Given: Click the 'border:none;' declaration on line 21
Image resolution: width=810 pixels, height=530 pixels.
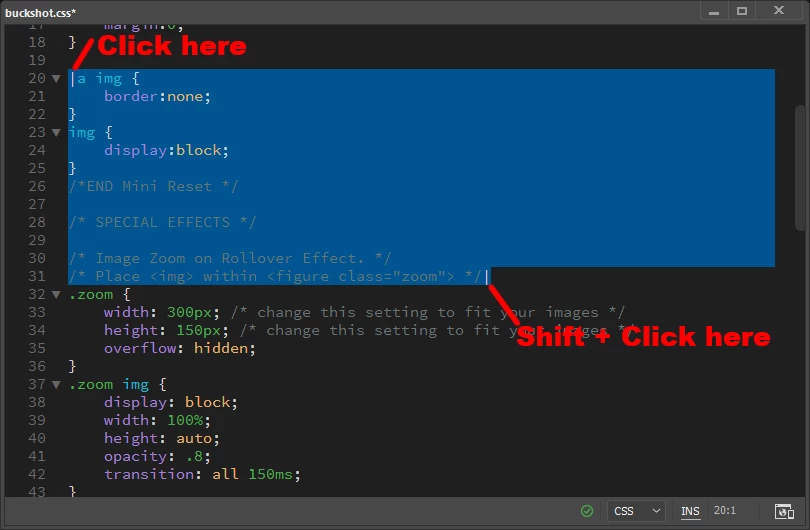Looking at the screenshot, I should tap(157, 97).
